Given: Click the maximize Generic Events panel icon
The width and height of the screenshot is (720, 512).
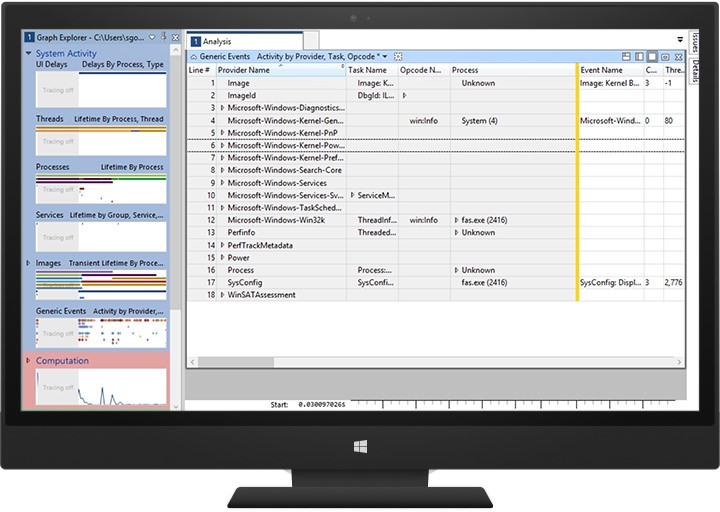Looking at the screenshot, I should [665, 56].
